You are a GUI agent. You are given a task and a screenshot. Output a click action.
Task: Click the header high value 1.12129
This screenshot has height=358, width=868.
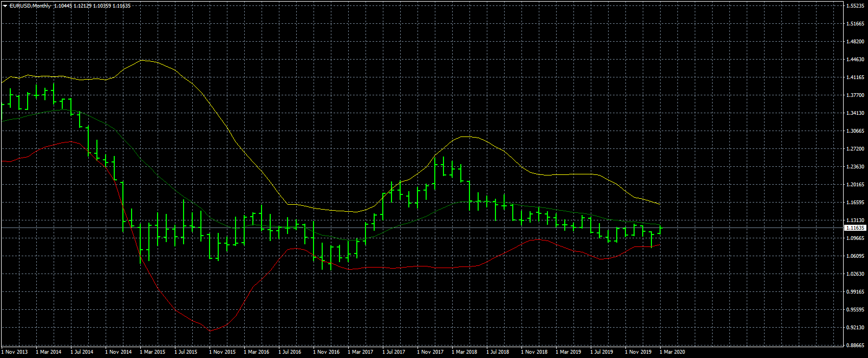click(83, 5)
